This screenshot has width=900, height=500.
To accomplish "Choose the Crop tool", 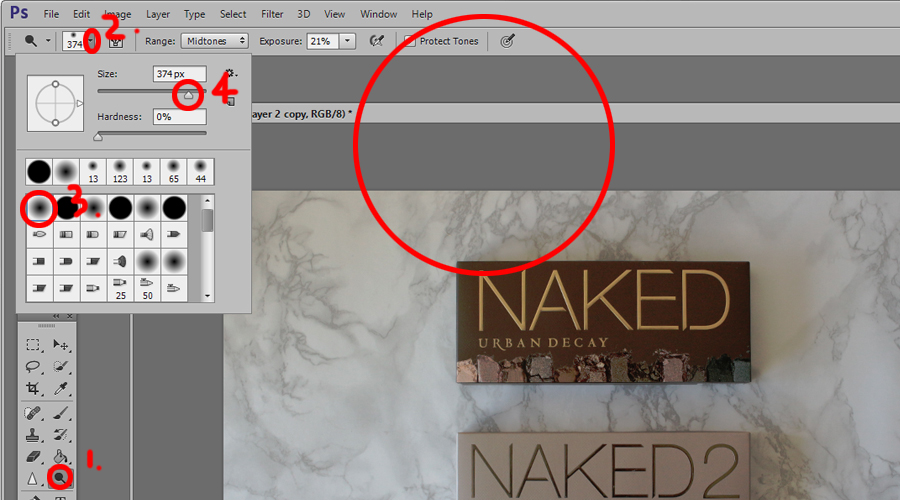I will 33,389.
